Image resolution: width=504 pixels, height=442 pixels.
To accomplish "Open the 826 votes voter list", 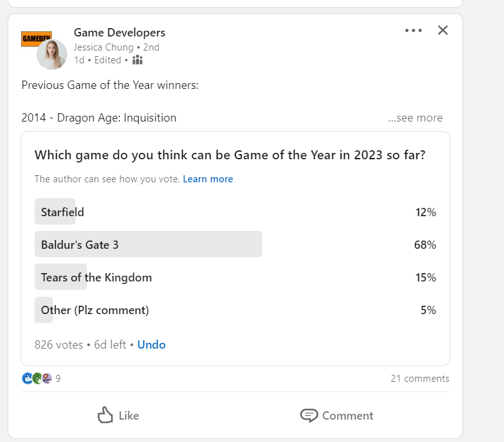I will (59, 345).
